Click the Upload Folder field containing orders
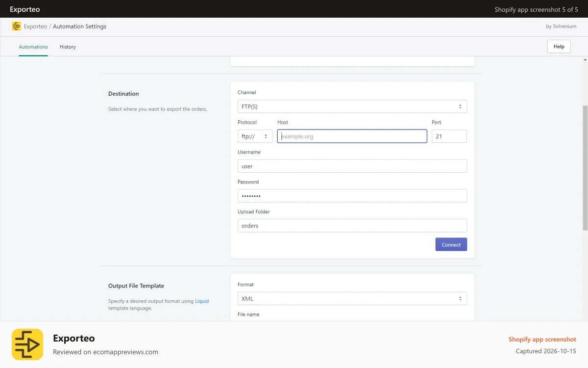The width and height of the screenshot is (588, 368). tap(352, 226)
